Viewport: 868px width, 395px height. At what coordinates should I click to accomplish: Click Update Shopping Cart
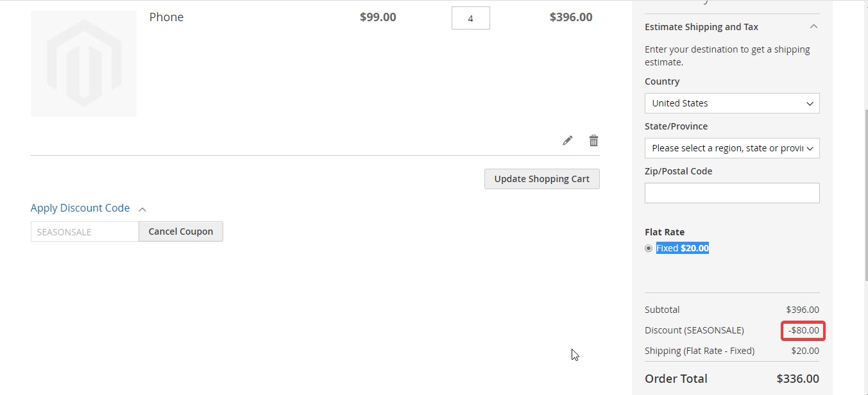pos(541,178)
